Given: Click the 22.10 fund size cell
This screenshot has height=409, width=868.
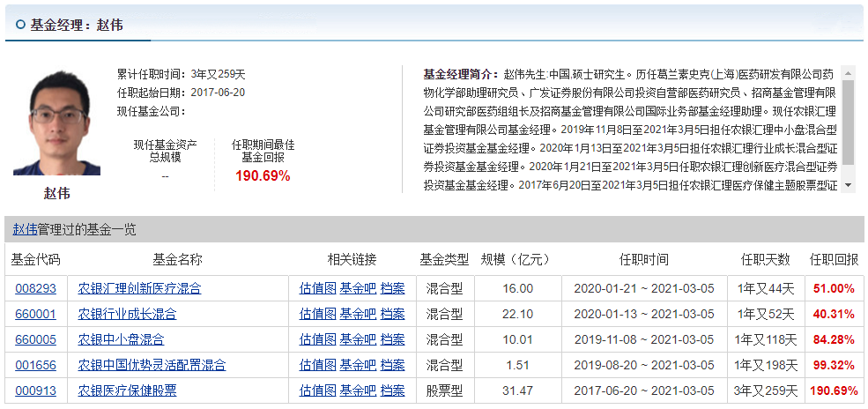Looking at the screenshot, I should coord(517,314).
